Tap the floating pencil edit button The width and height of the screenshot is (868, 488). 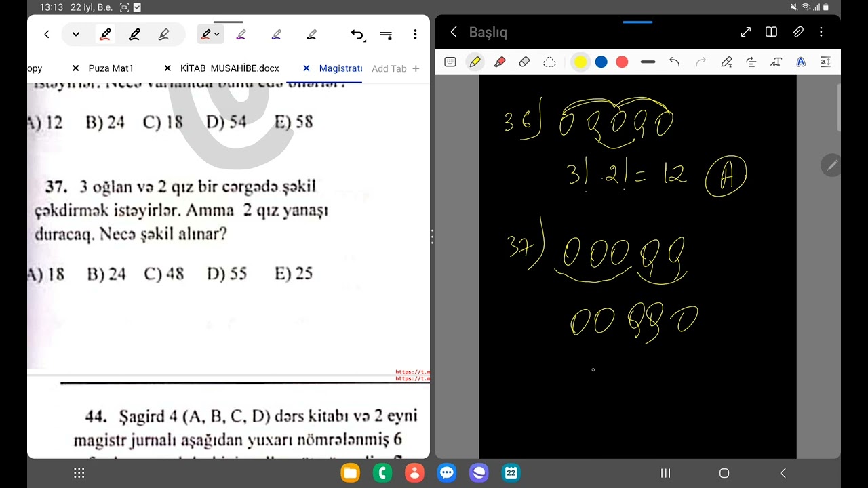(831, 165)
